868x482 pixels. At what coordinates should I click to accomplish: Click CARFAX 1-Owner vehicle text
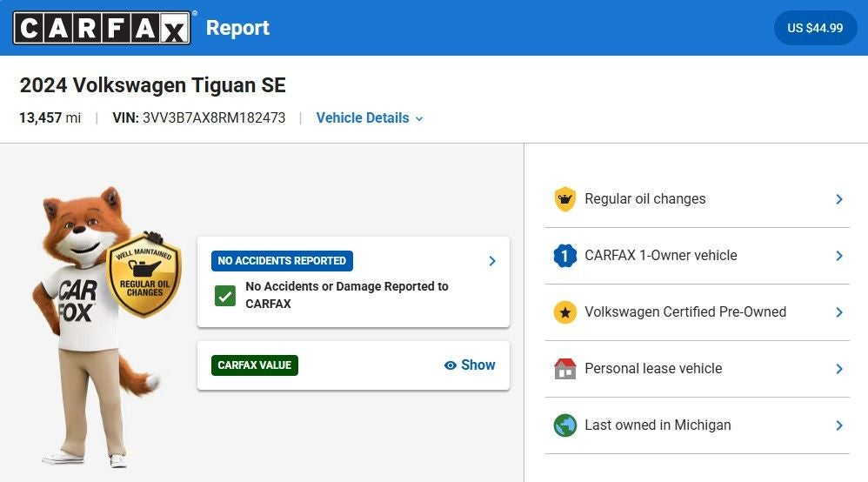pos(661,256)
